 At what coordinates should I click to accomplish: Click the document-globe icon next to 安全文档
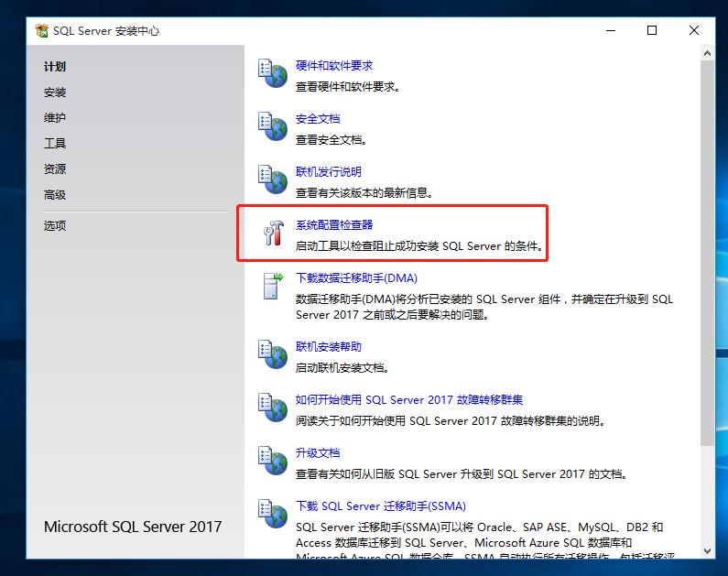pyautogui.click(x=273, y=126)
